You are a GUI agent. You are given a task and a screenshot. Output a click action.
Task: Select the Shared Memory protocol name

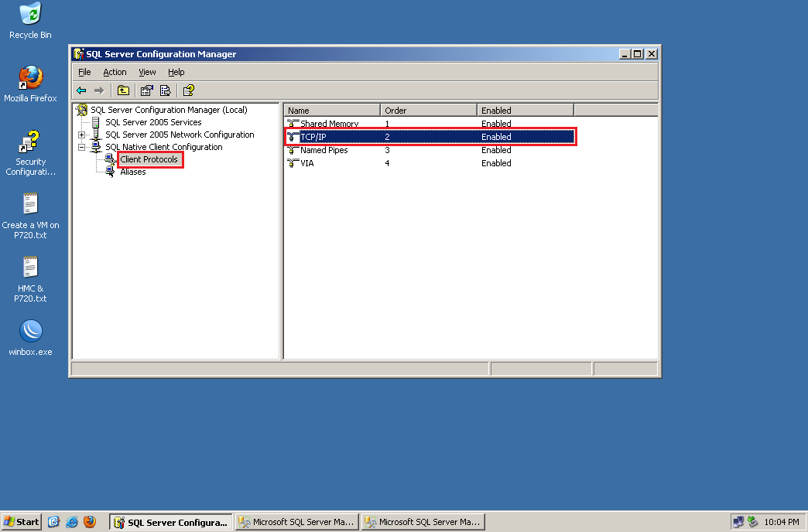pos(329,124)
